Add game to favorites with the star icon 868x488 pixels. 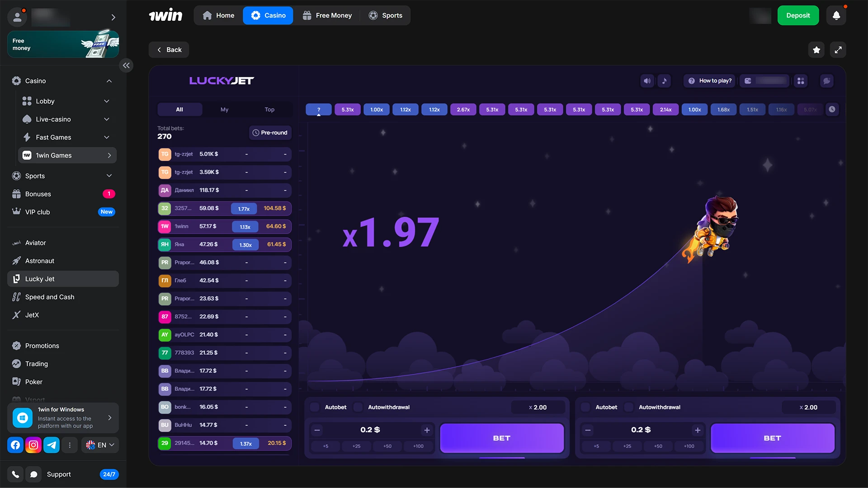point(816,50)
